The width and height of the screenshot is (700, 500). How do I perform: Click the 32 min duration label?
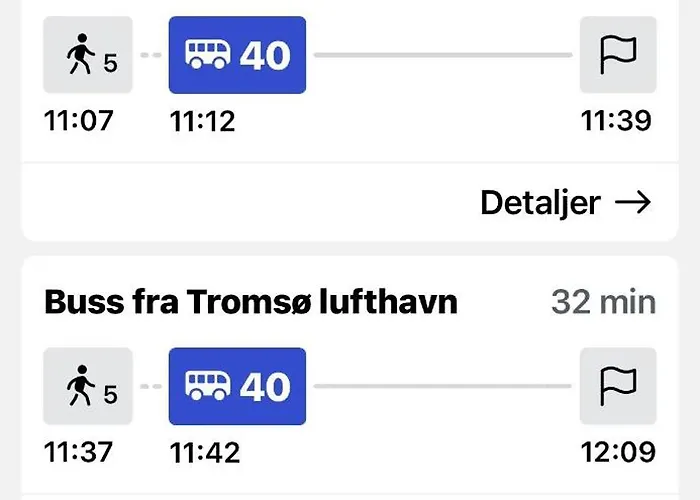tap(603, 303)
